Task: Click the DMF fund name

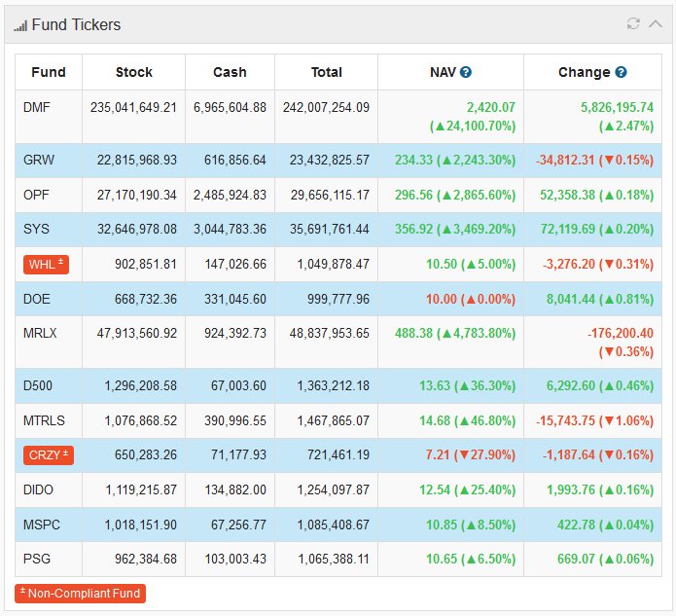Action: point(37,107)
